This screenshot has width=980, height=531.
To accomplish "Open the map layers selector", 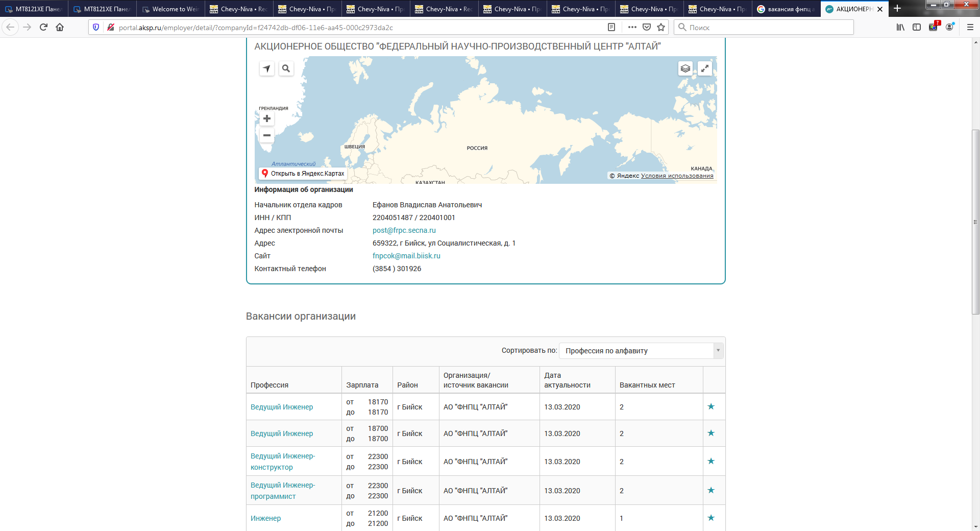I will pyautogui.click(x=685, y=68).
